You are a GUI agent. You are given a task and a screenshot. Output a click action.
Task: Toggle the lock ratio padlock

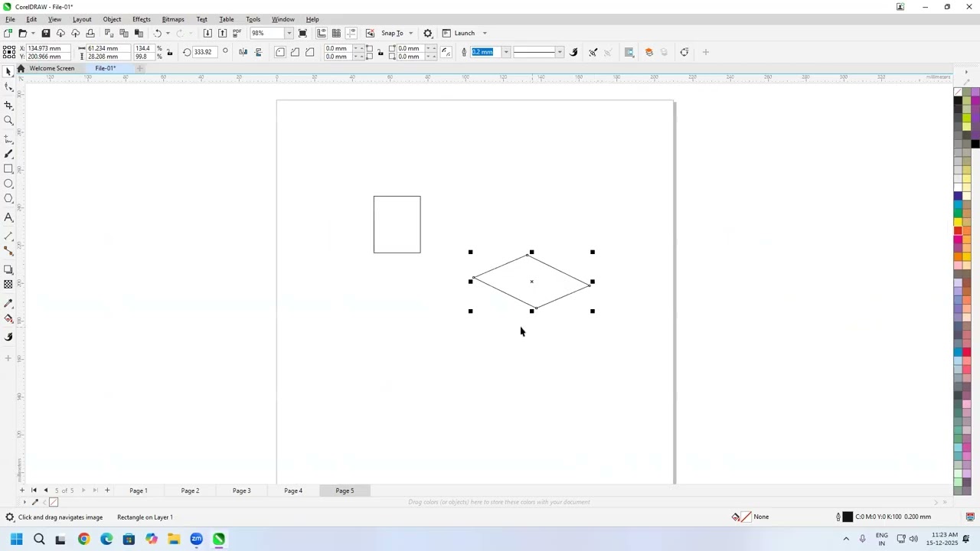(169, 52)
